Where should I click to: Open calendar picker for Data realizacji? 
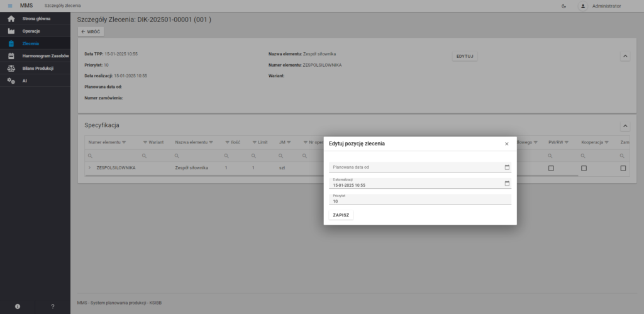pyautogui.click(x=507, y=184)
